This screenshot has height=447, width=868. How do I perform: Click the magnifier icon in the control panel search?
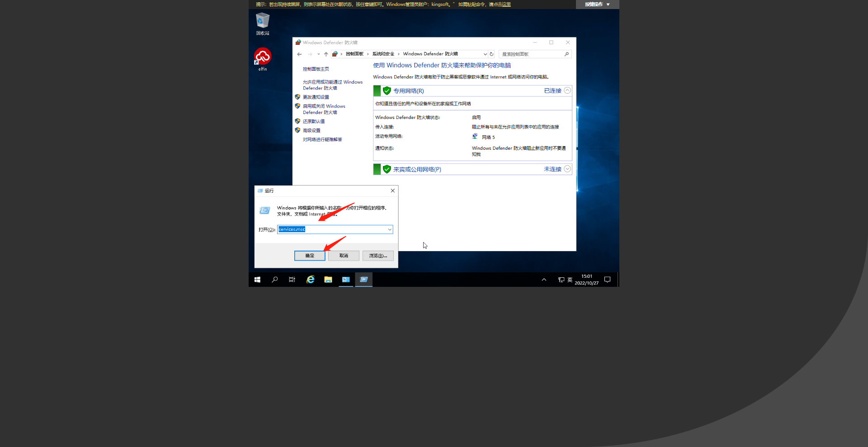(x=566, y=54)
